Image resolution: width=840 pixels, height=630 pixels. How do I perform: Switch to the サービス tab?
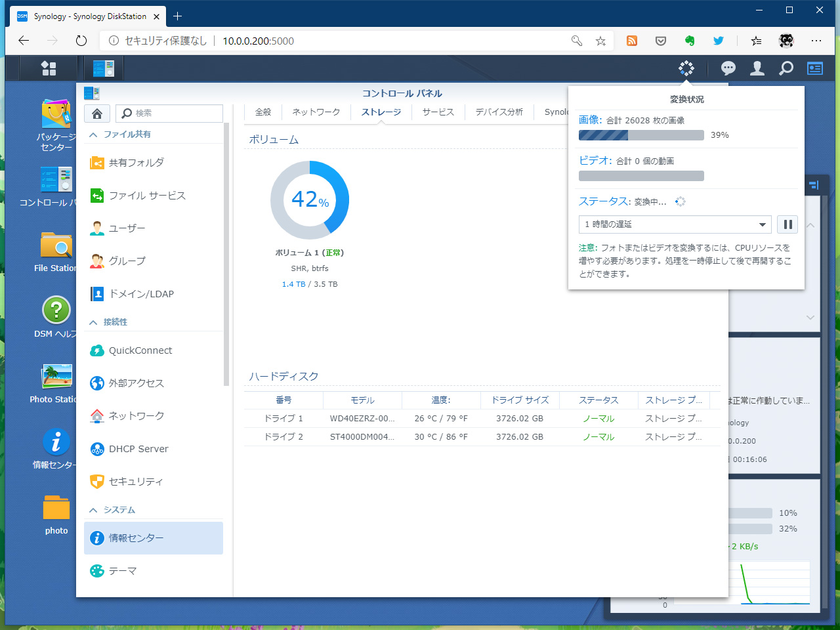[438, 112]
